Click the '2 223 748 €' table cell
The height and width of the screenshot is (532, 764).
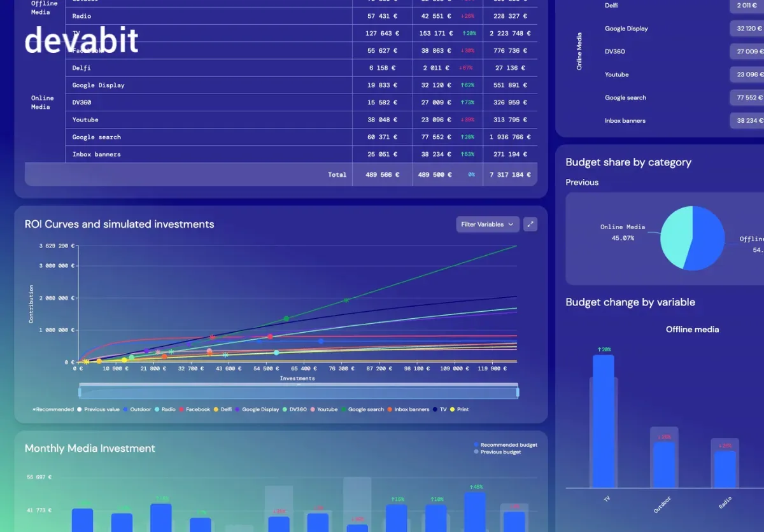510,33
